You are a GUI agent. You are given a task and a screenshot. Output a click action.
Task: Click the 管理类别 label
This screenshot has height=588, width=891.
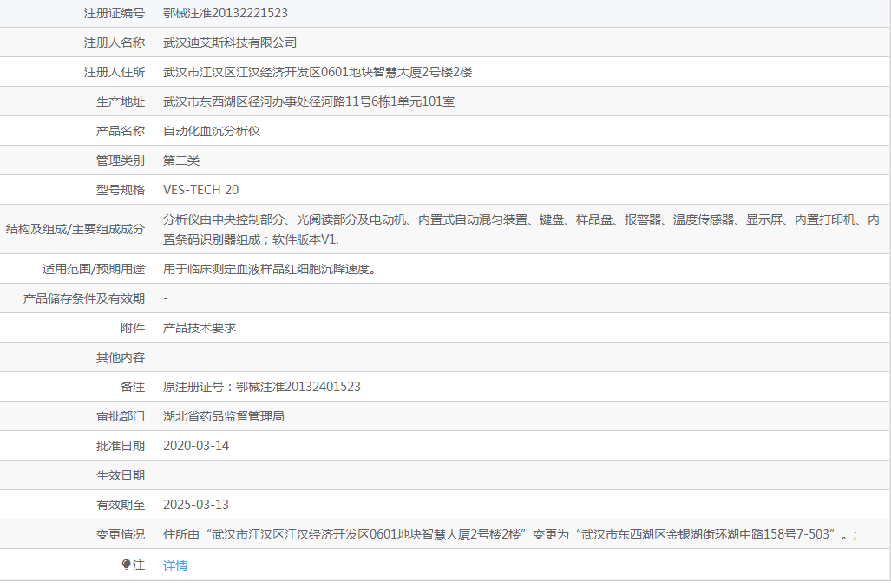click(x=121, y=160)
